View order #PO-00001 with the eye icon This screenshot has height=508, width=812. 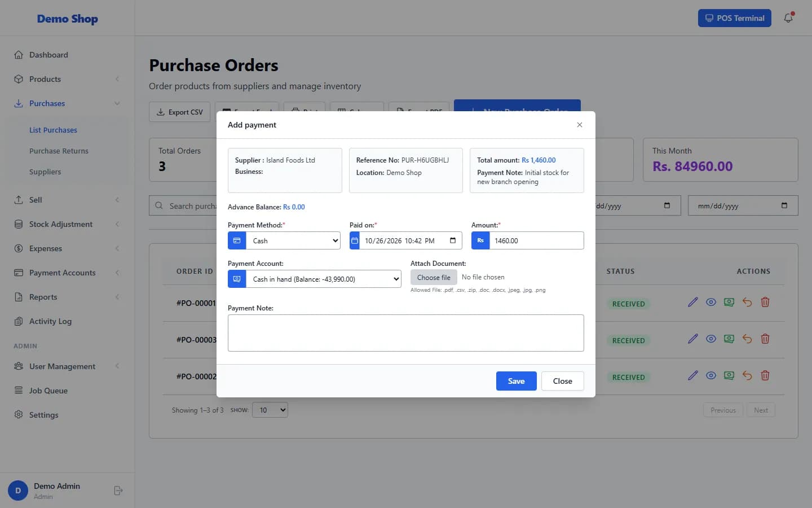[x=711, y=302]
